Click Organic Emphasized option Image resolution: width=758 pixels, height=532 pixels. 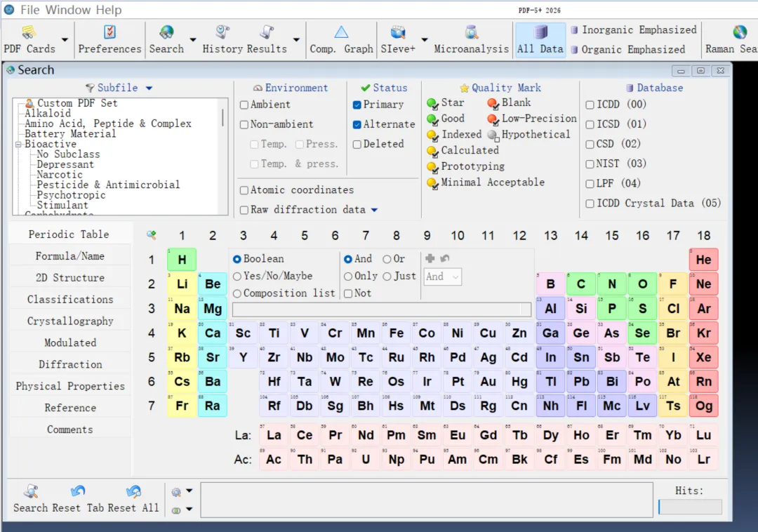(628, 50)
